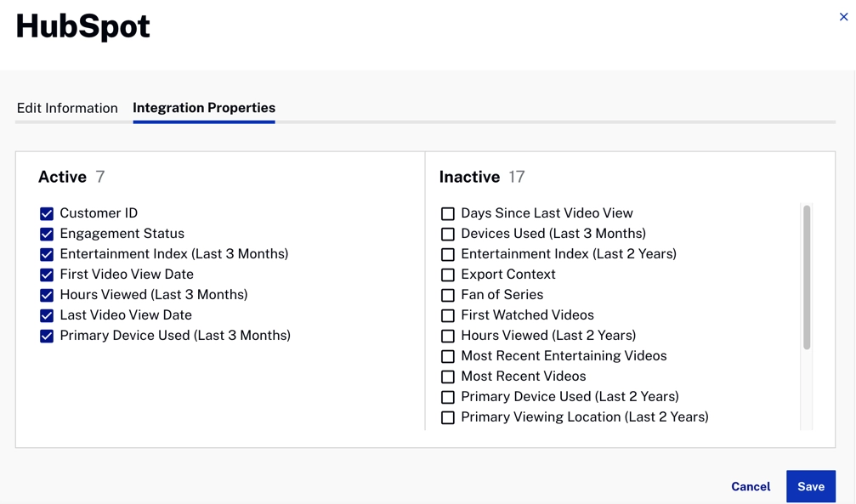
Task: Switch to the Edit Information tab
Action: coord(67,108)
